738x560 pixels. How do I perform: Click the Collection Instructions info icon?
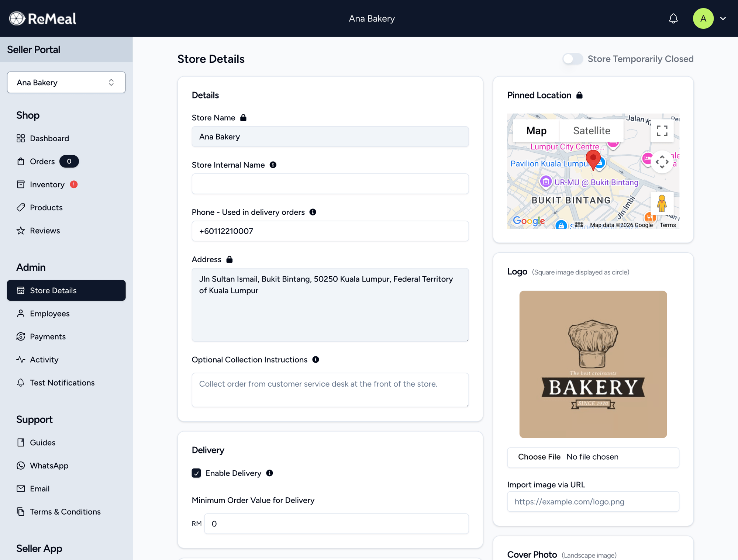point(315,360)
